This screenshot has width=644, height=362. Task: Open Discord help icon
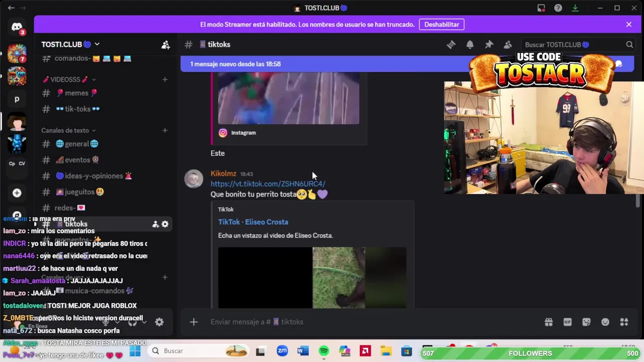pyautogui.click(x=558, y=8)
